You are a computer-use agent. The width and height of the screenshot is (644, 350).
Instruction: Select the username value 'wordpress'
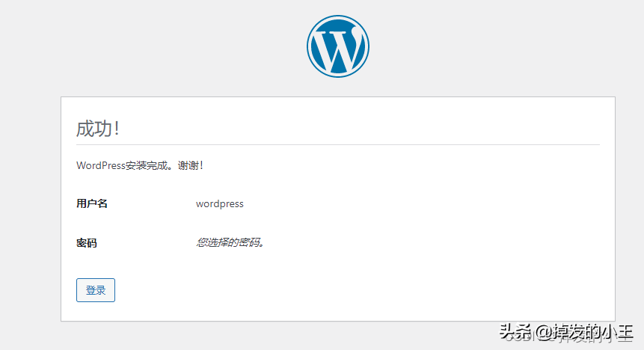click(220, 203)
